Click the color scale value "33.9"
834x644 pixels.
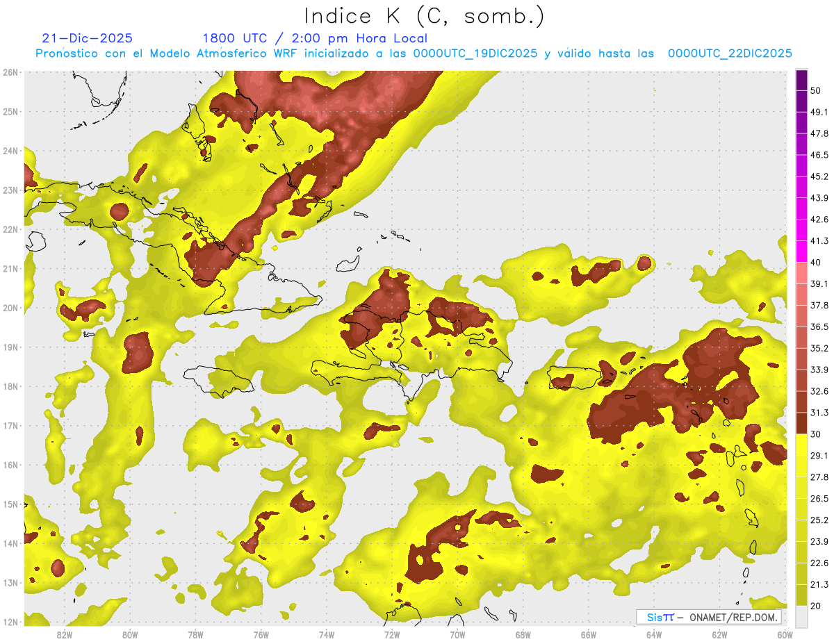pyautogui.click(x=819, y=370)
